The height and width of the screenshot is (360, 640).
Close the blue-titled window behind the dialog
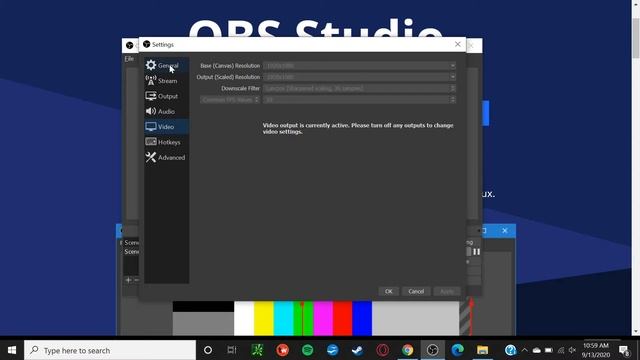pyautogui.click(x=505, y=231)
